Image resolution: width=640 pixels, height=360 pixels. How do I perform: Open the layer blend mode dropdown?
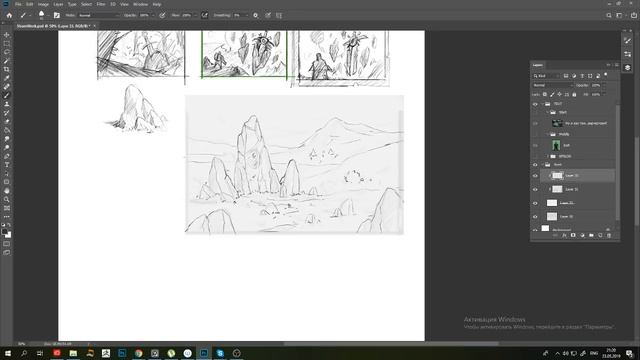(x=552, y=85)
